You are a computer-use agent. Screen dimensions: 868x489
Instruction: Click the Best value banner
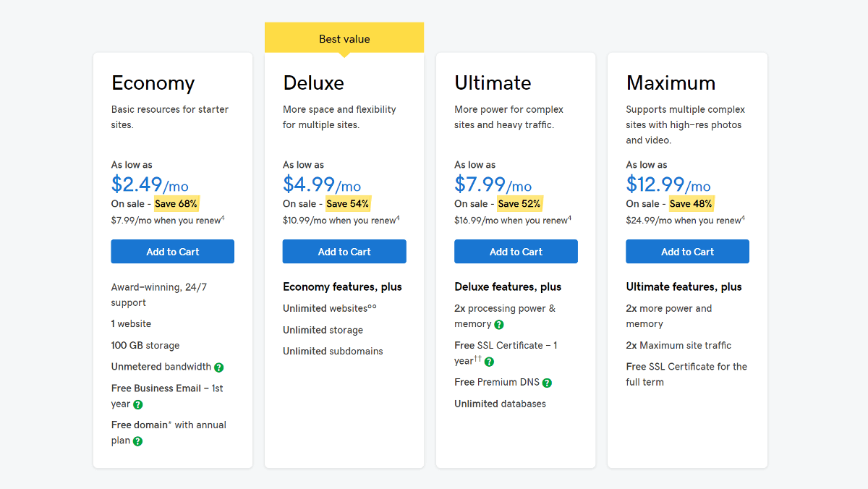[x=344, y=39]
